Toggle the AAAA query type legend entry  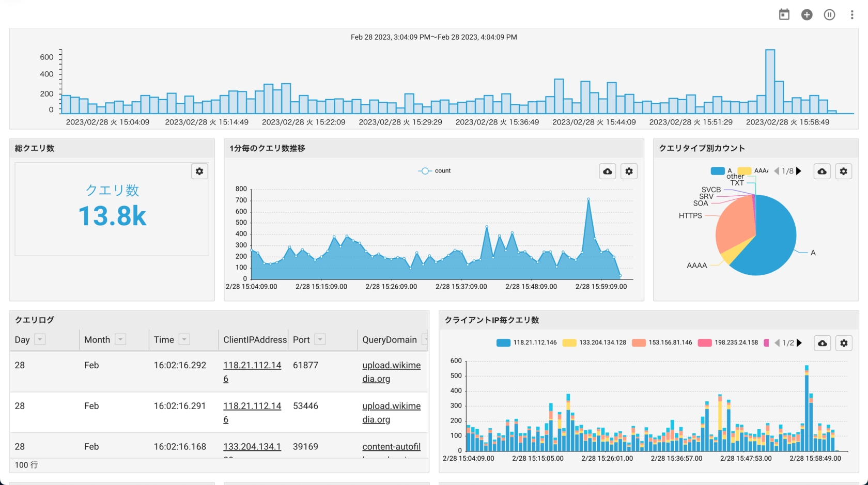(753, 171)
